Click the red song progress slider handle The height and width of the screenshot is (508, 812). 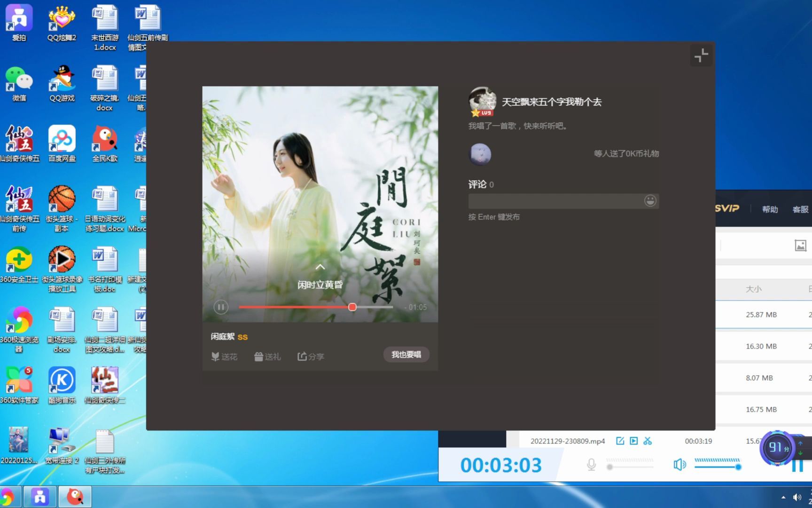pos(352,307)
